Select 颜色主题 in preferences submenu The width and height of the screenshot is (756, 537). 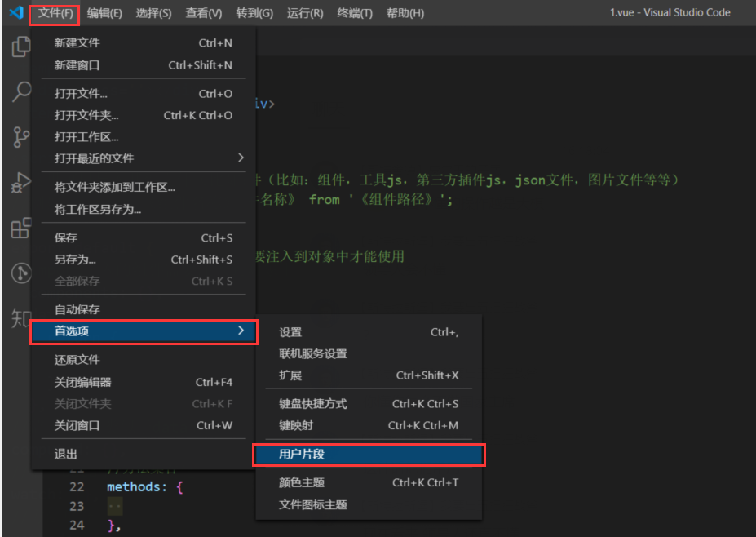point(369,482)
